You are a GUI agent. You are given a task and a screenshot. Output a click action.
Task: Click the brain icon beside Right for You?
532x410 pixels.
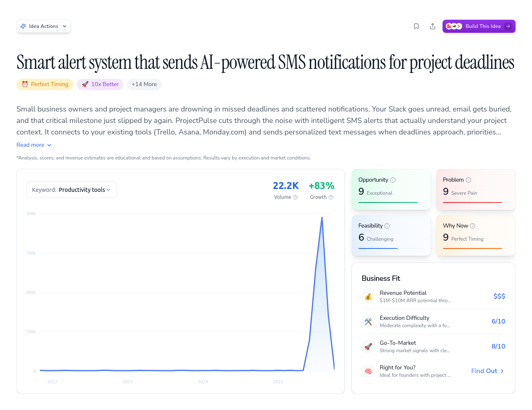pos(368,371)
